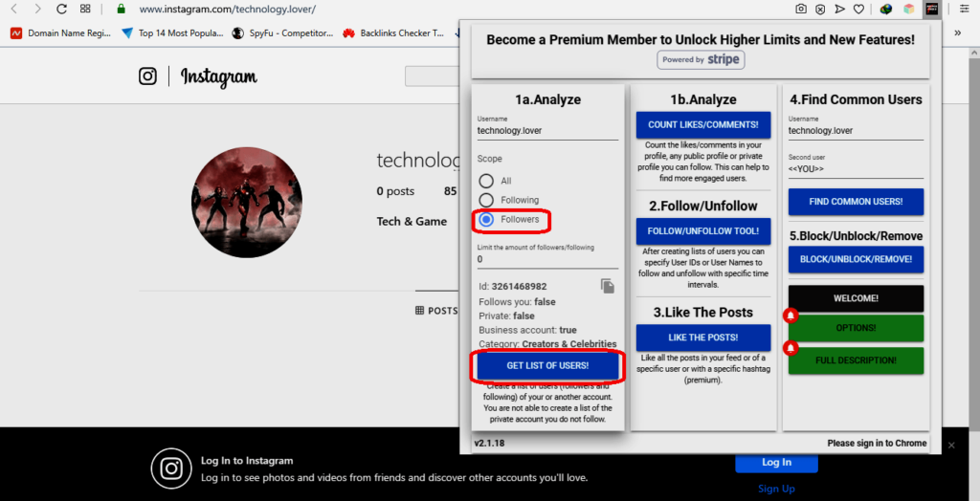This screenshot has height=501, width=980.
Task: Click the page vertical scrollbar
Action: click(x=974, y=244)
